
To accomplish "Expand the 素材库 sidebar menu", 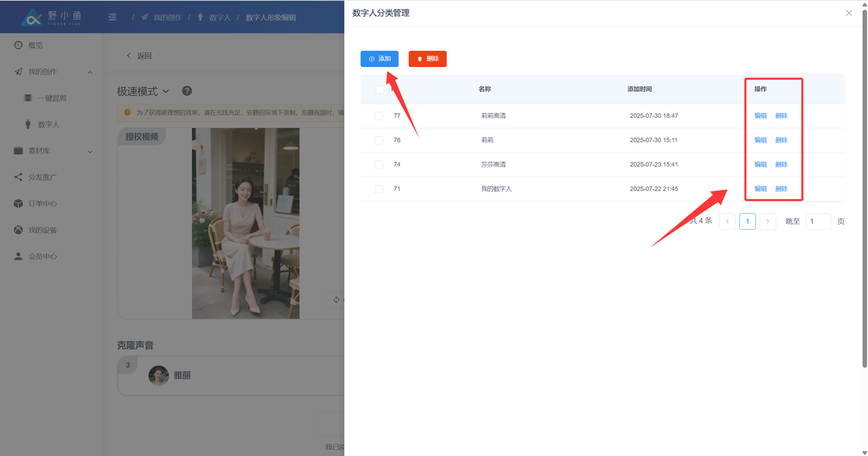I will coord(90,152).
